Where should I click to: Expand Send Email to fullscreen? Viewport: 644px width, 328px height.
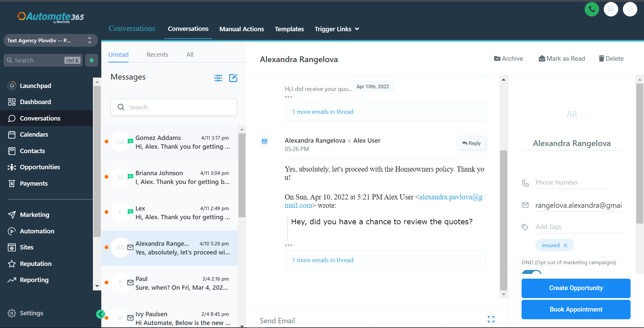(x=491, y=319)
